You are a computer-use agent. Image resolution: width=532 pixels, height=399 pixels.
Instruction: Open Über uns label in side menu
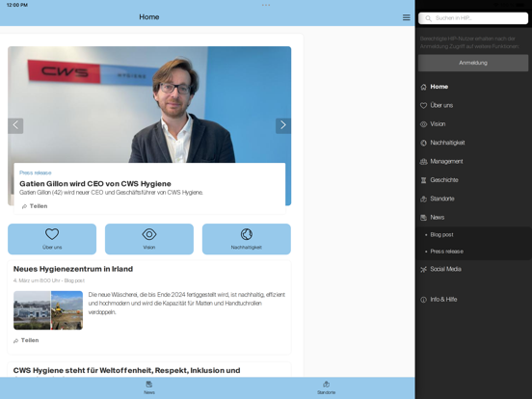[x=441, y=105]
